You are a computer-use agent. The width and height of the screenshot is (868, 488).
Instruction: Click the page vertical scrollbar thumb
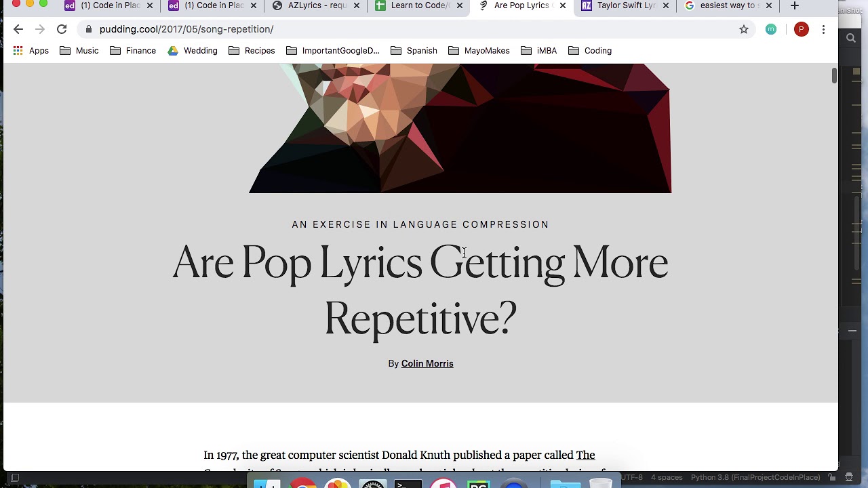834,75
